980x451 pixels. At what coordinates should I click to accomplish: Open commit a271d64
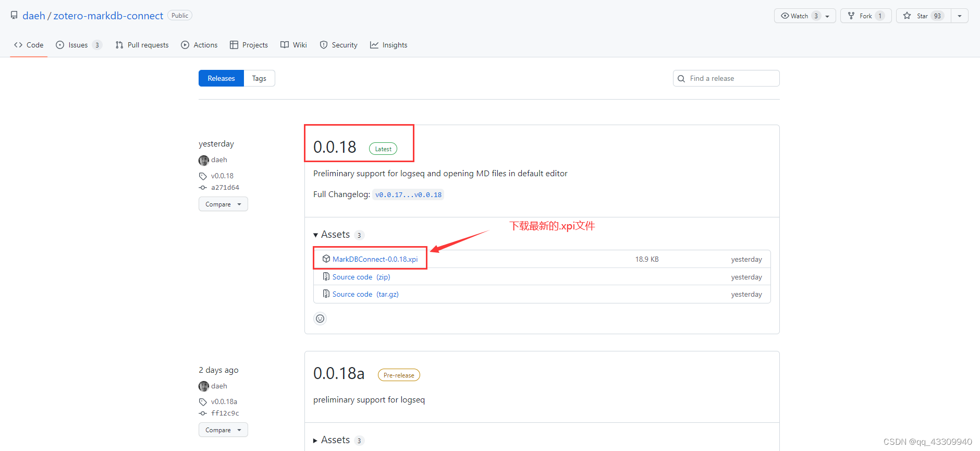(225, 187)
